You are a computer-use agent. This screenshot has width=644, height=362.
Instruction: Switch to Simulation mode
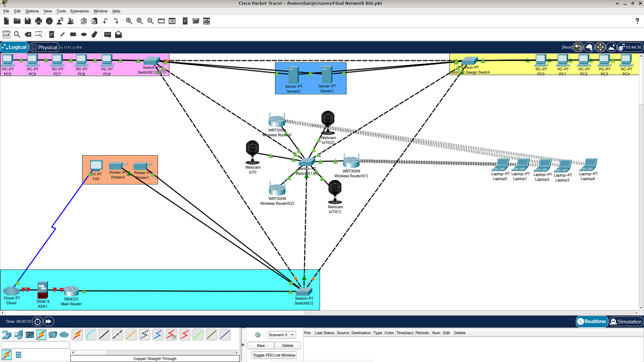[626, 321]
